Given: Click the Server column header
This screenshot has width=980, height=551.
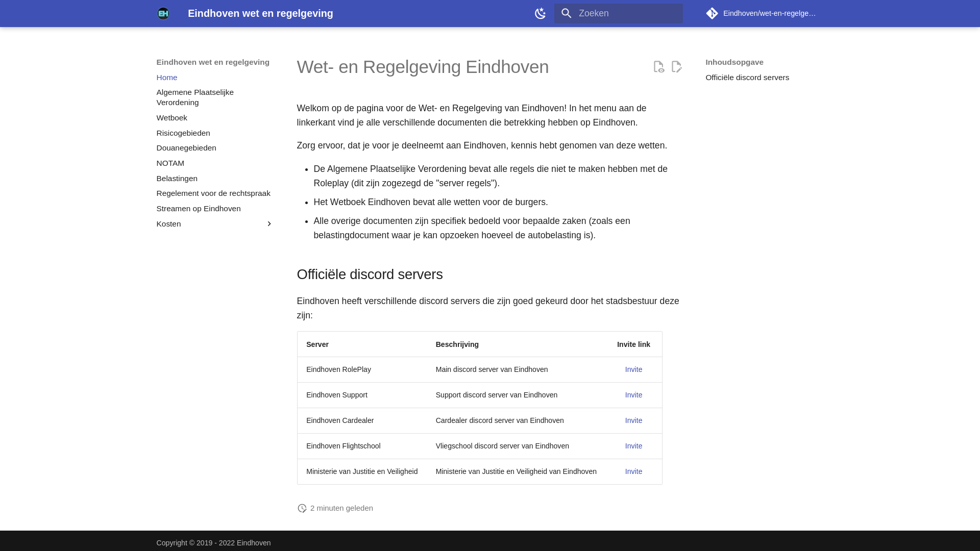Looking at the screenshot, I should (317, 344).
